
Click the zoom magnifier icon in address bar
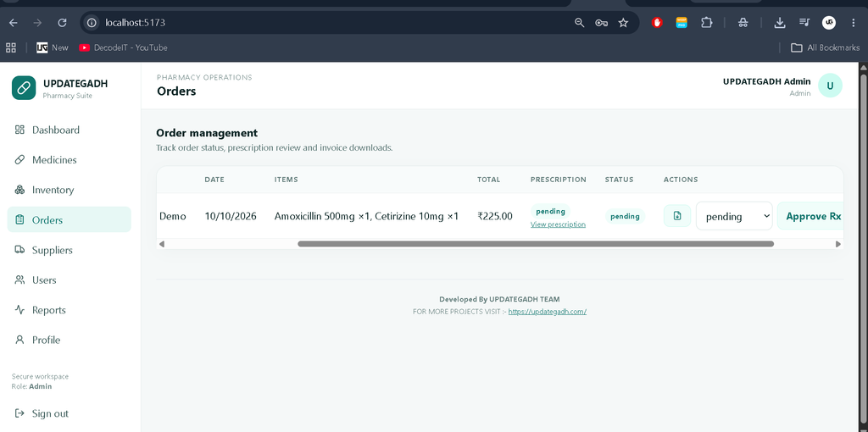[580, 23]
